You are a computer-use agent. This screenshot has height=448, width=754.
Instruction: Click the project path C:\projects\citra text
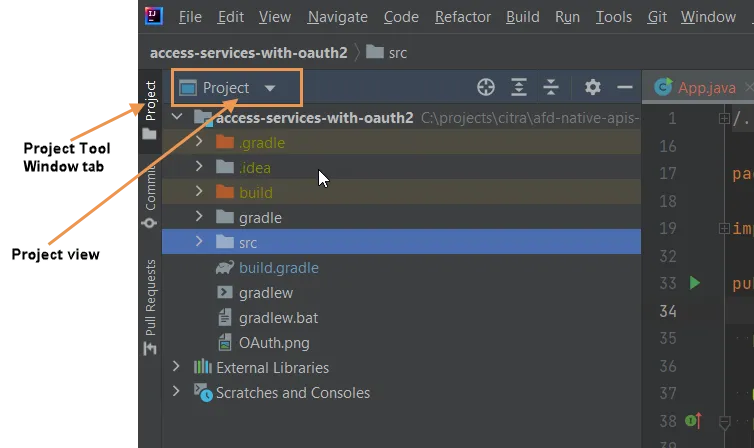(x=530, y=118)
